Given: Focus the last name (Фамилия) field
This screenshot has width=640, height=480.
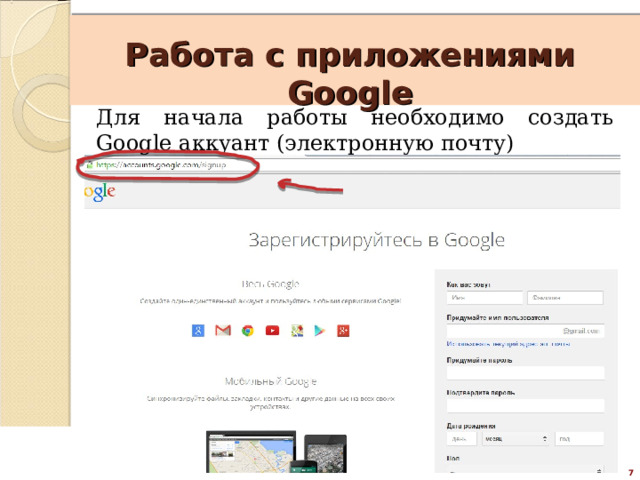Looking at the screenshot, I should [565, 298].
